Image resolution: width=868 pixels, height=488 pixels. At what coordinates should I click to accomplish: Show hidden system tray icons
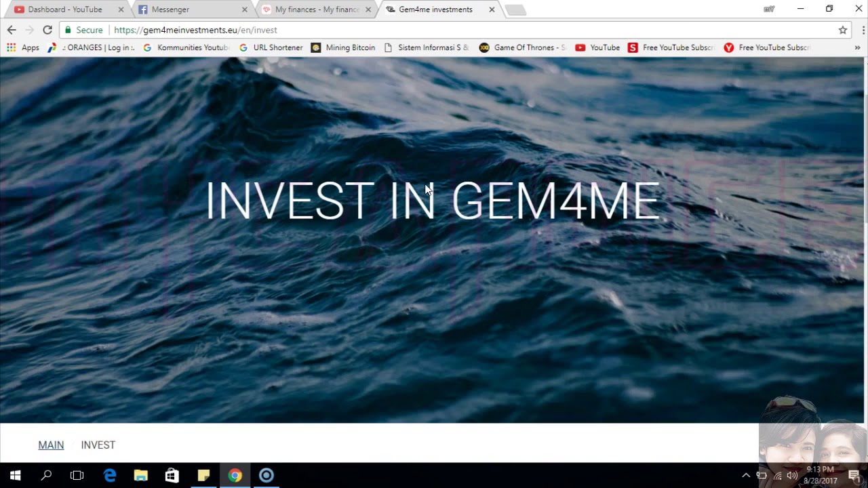746,475
